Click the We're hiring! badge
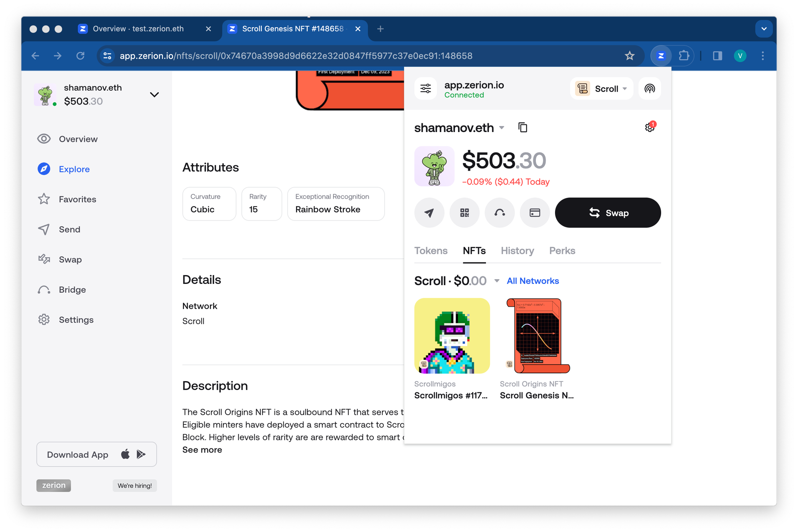Screen dimensions: 798x532 pos(134,485)
